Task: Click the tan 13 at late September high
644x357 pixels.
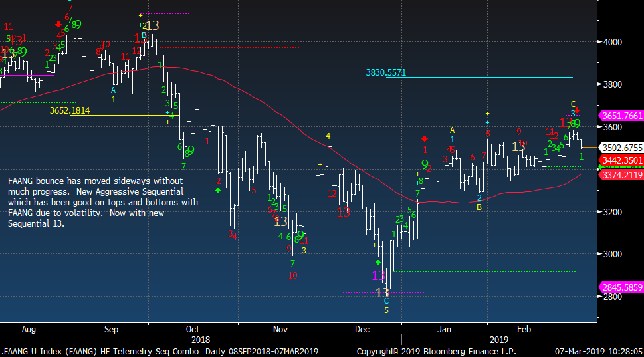Action: point(152,26)
